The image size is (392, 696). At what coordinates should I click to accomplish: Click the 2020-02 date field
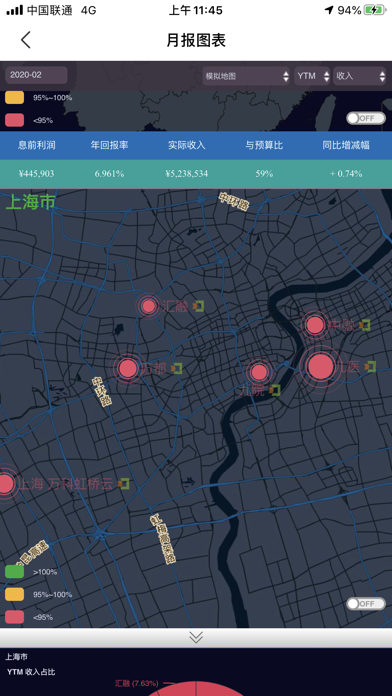[x=36, y=75]
